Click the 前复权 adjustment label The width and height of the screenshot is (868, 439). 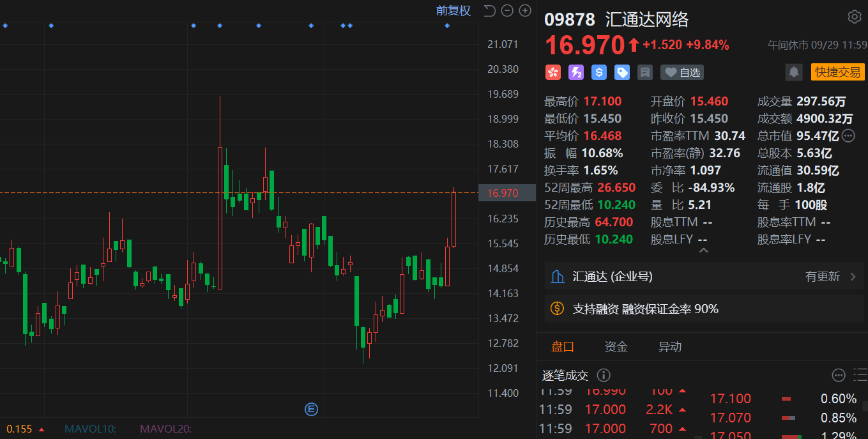[x=453, y=11]
